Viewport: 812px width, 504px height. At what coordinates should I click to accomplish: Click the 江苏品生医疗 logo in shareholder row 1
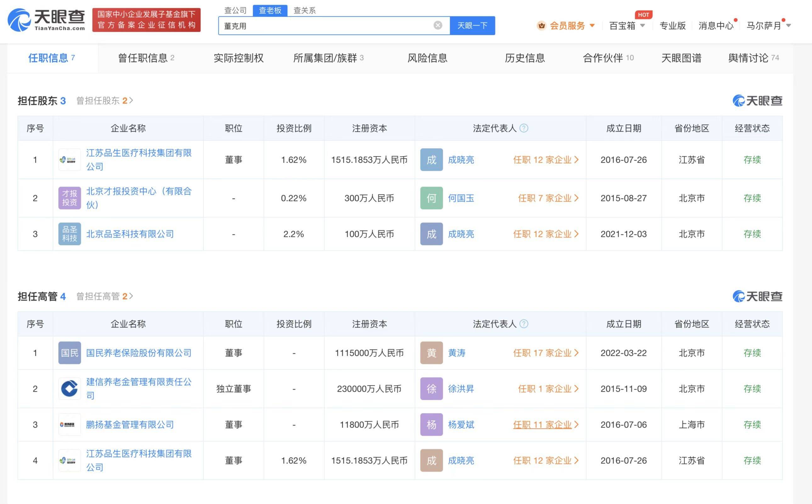pos(69,160)
